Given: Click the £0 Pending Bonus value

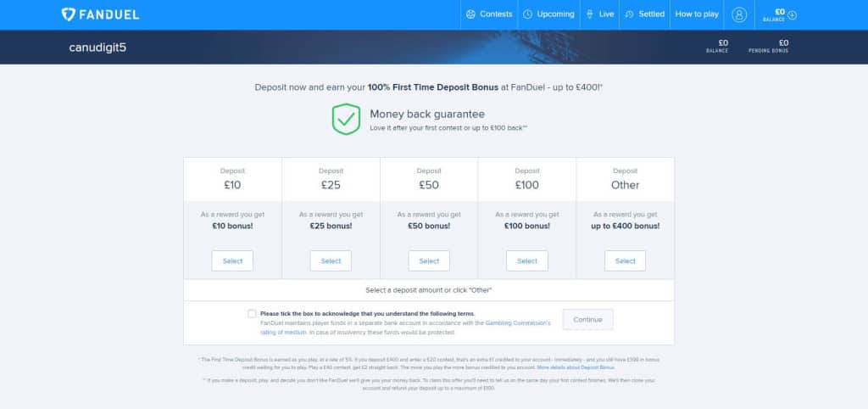Looking at the screenshot, I should [x=783, y=42].
